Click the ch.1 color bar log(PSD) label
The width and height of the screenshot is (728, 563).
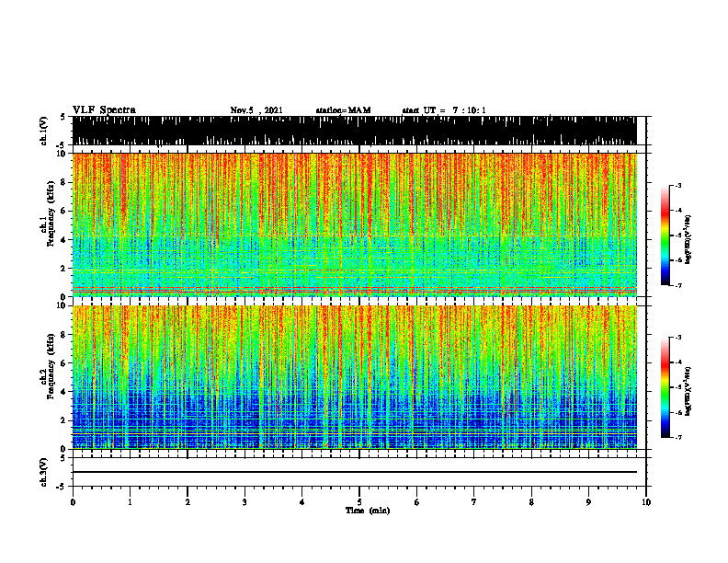[688, 239]
